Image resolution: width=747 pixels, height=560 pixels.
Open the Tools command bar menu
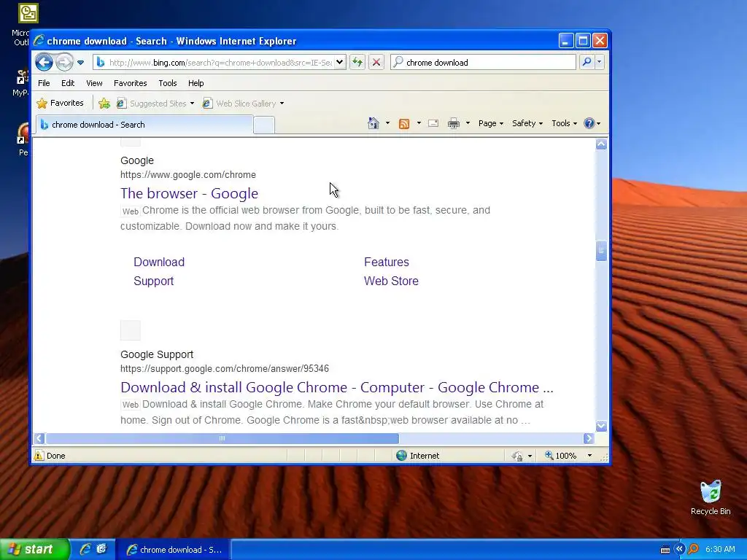564,123
